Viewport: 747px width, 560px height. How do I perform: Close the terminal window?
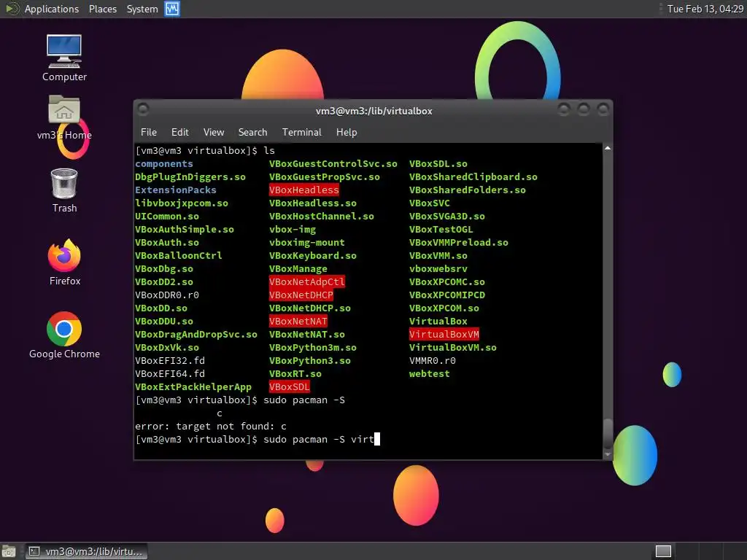[x=603, y=109]
